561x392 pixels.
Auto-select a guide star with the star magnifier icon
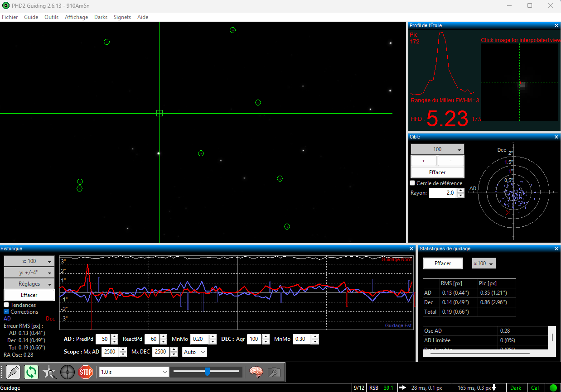[x=49, y=372]
